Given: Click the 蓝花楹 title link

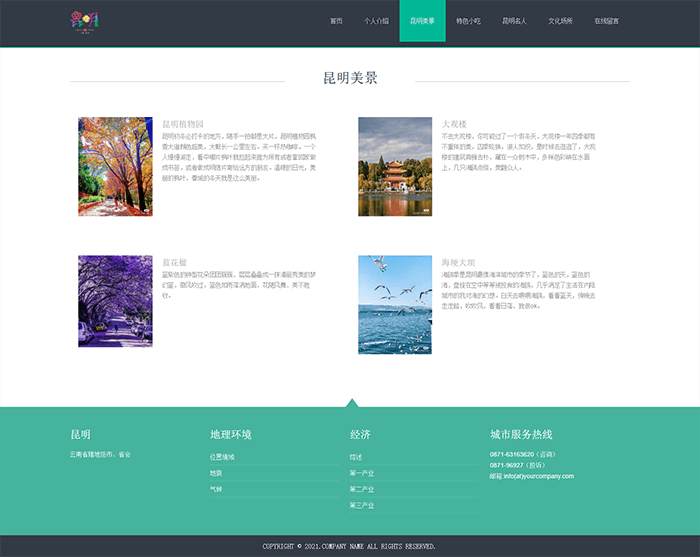Looking at the screenshot, I should [x=174, y=262].
